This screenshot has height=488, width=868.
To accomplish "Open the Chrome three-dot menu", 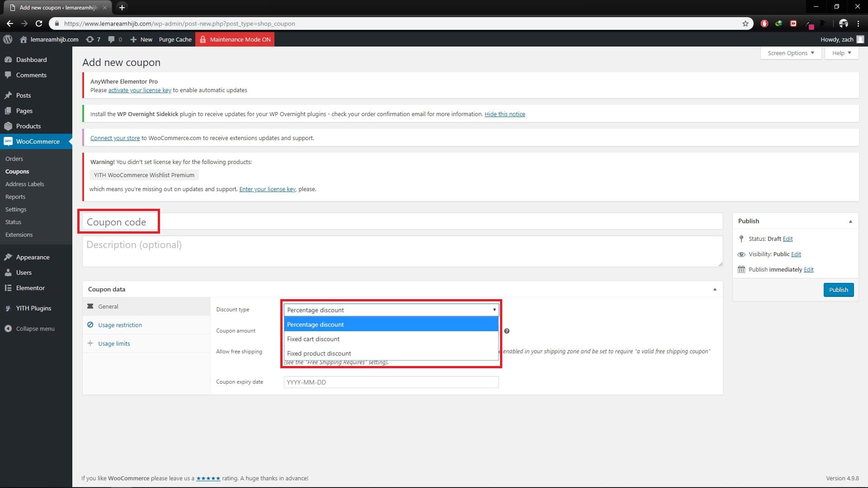I will click(x=858, y=23).
